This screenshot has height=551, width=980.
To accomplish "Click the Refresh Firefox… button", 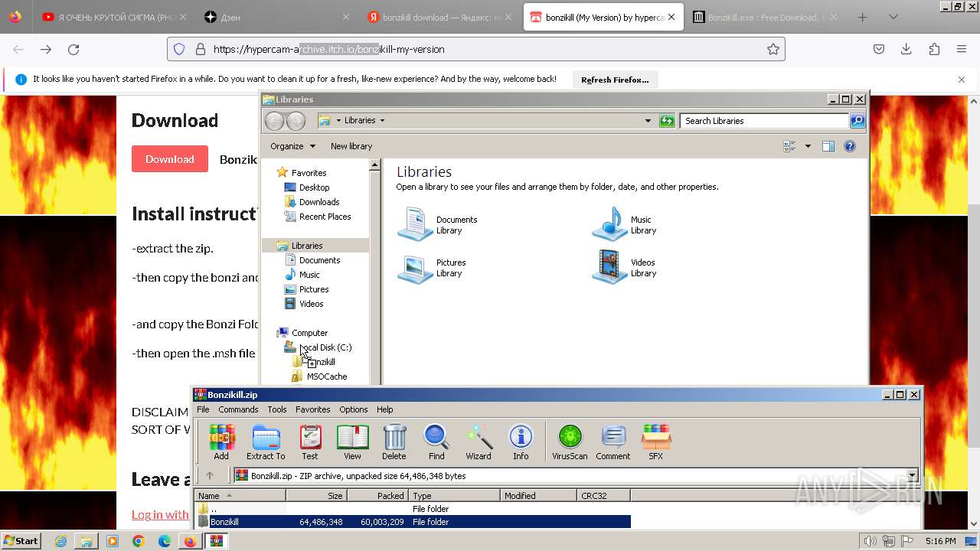I will [615, 80].
